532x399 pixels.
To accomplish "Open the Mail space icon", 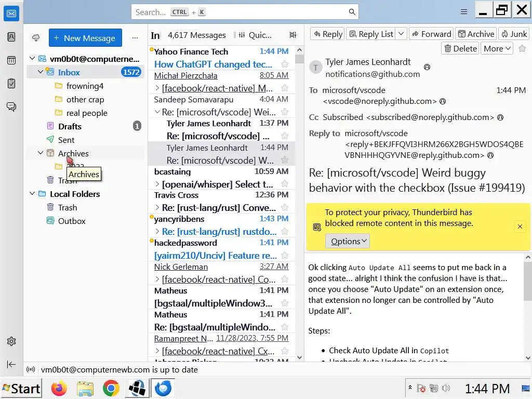I will pos(11,14).
